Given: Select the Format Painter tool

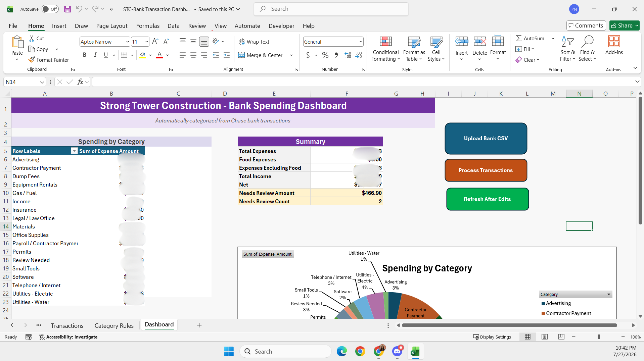Looking at the screenshot, I should click(x=49, y=60).
